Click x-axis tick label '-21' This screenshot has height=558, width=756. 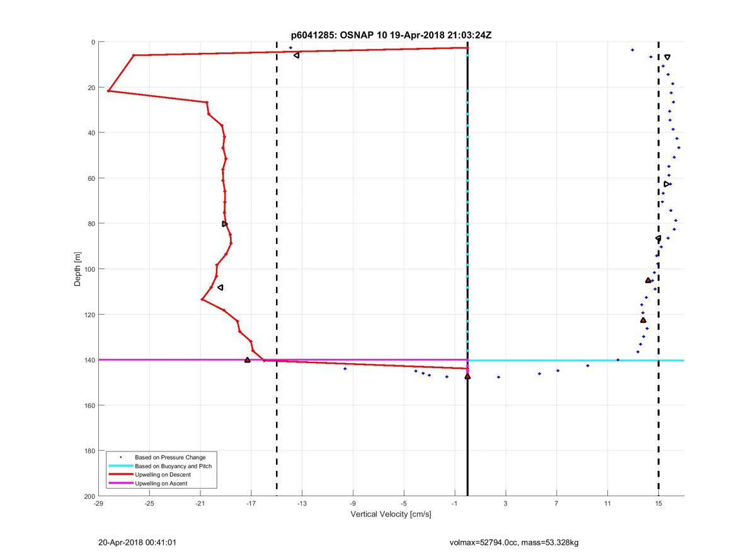tap(200, 504)
